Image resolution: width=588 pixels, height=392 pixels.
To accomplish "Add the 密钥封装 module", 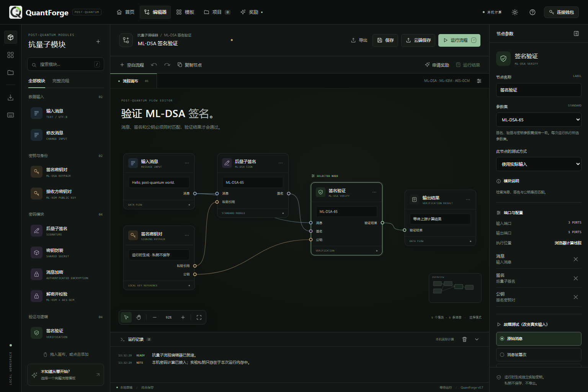I will 66,253.
